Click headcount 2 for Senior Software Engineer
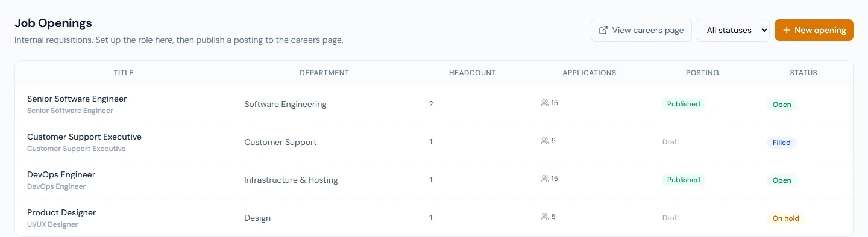The width and height of the screenshot is (868, 237). 431,104
